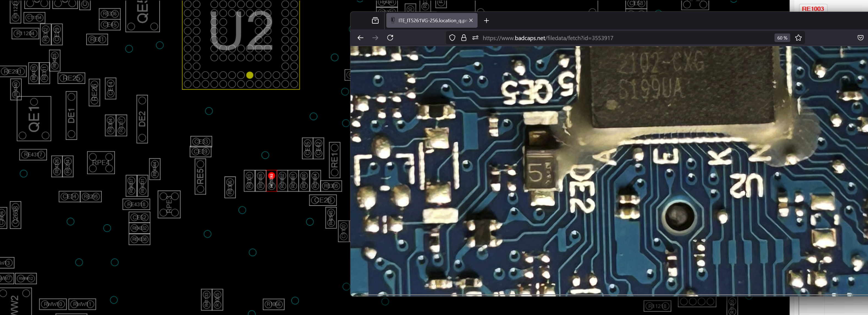
Task: Select diode DE2 in boardview
Action: pyautogui.click(x=142, y=119)
